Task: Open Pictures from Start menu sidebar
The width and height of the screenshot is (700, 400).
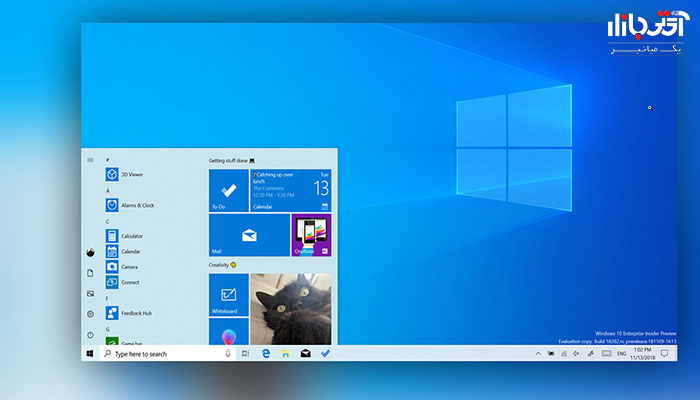Action: 90,294
